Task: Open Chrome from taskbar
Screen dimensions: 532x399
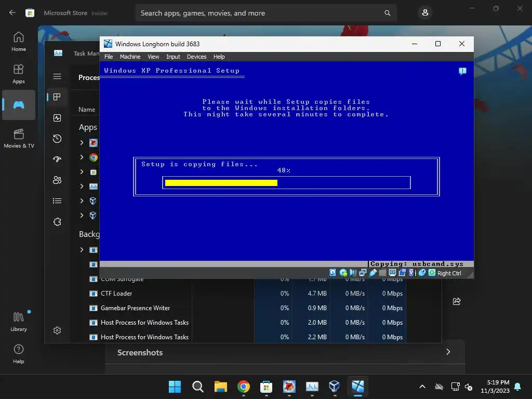Action: [243, 387]
